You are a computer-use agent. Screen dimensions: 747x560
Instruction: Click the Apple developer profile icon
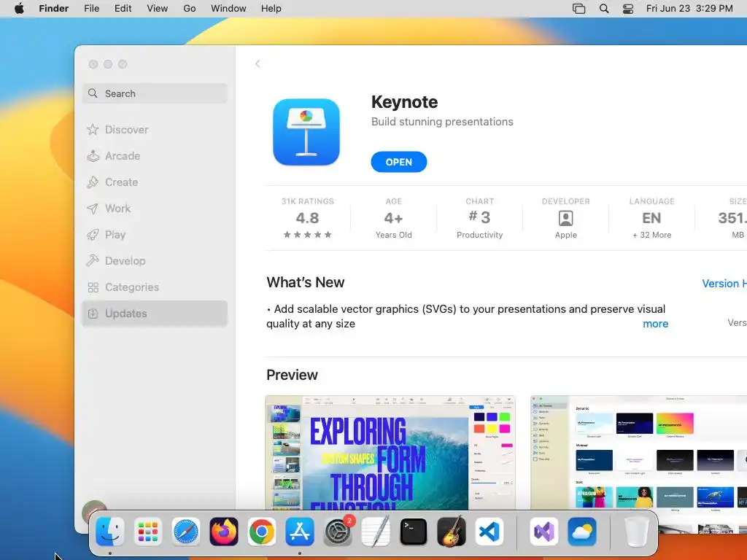click(565, 218)
